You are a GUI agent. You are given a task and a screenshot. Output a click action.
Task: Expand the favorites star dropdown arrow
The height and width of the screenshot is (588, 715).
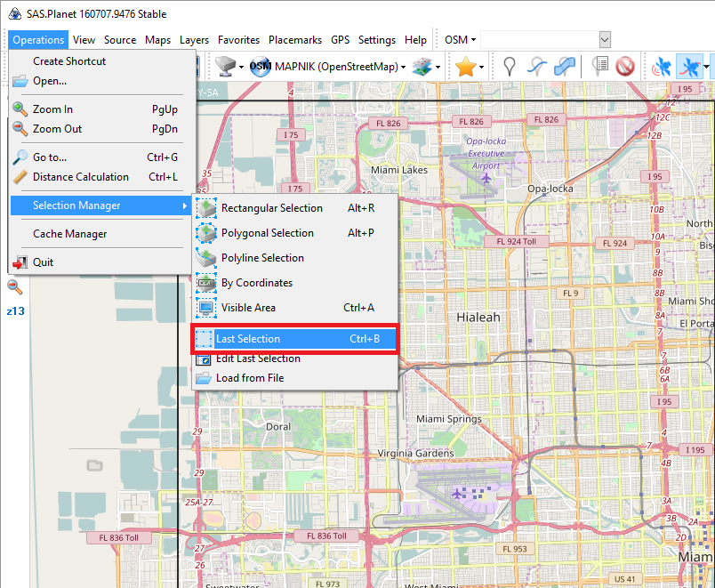481,67
